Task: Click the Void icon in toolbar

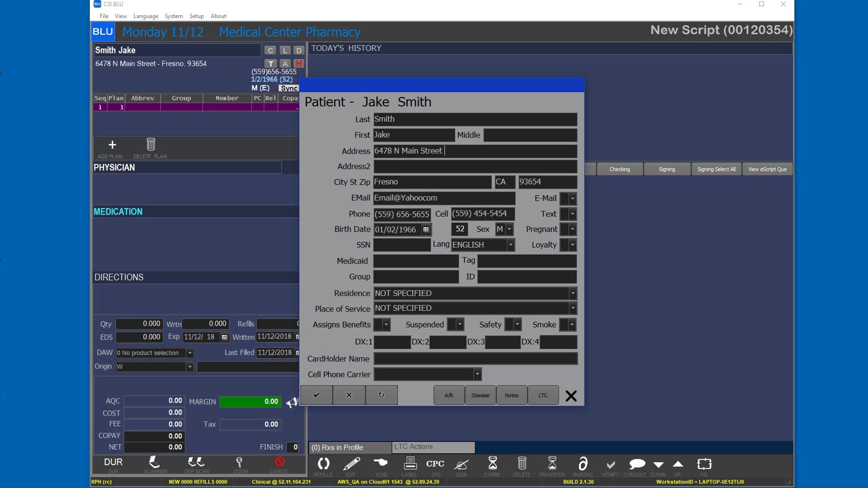Action: click(x=381, y=463)
